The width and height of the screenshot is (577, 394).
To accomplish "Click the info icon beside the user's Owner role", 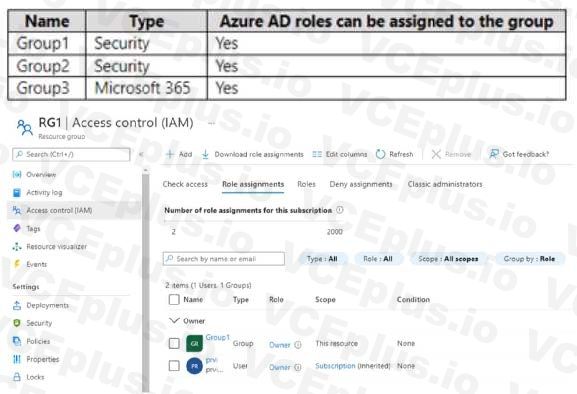I will [x=298, y=367].
